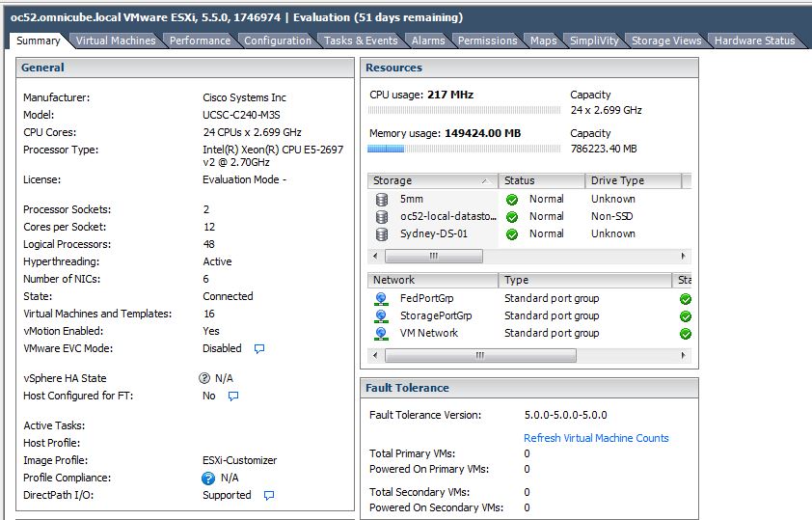Click the Profile Compliance help icon
Screen dimensions: 812x520
tap(208, 479)
